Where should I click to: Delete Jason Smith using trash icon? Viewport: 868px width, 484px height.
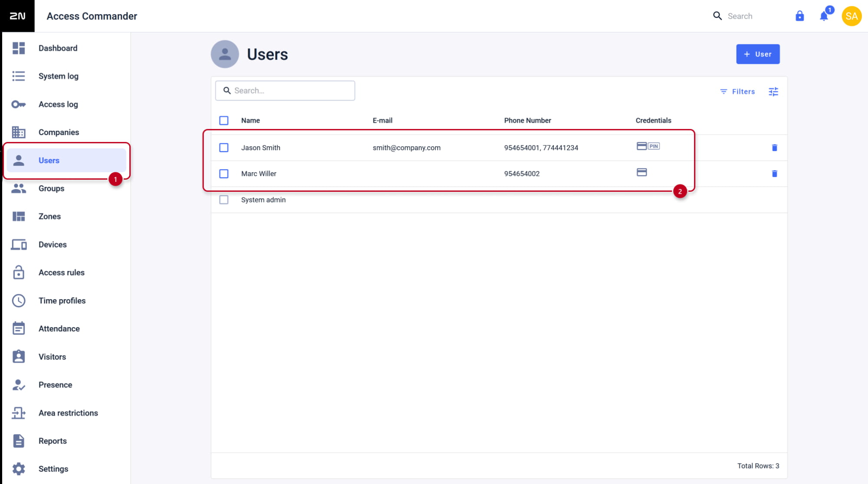coord(774,148)
